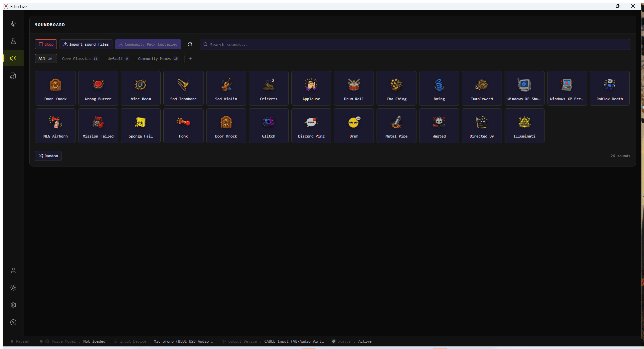Play the Metal Pipe sound
644x349 pixels.
(397, 126)
